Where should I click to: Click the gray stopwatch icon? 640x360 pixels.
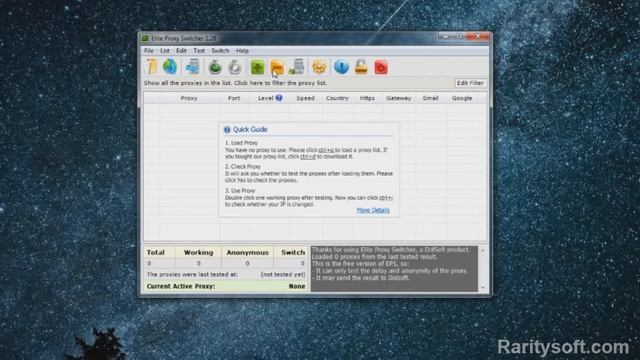tap(235, 67)
